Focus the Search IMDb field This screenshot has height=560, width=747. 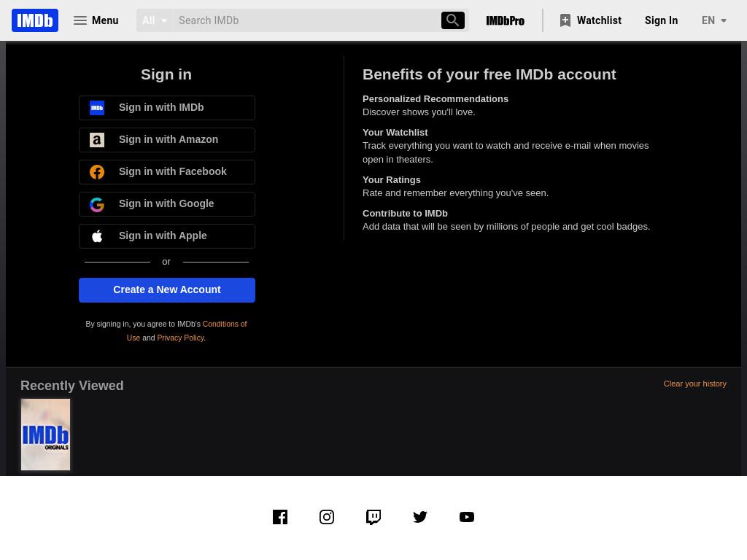click(x=307, y=20)
